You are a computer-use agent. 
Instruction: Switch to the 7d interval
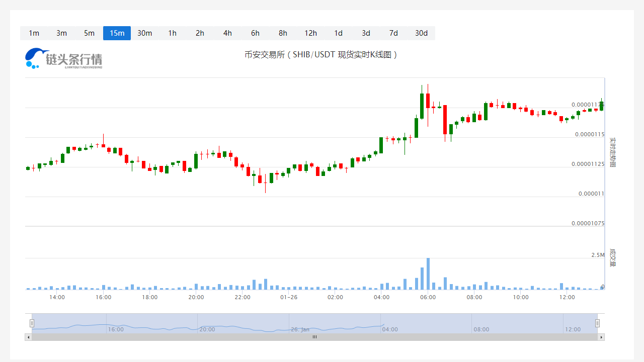pos(393,33)
